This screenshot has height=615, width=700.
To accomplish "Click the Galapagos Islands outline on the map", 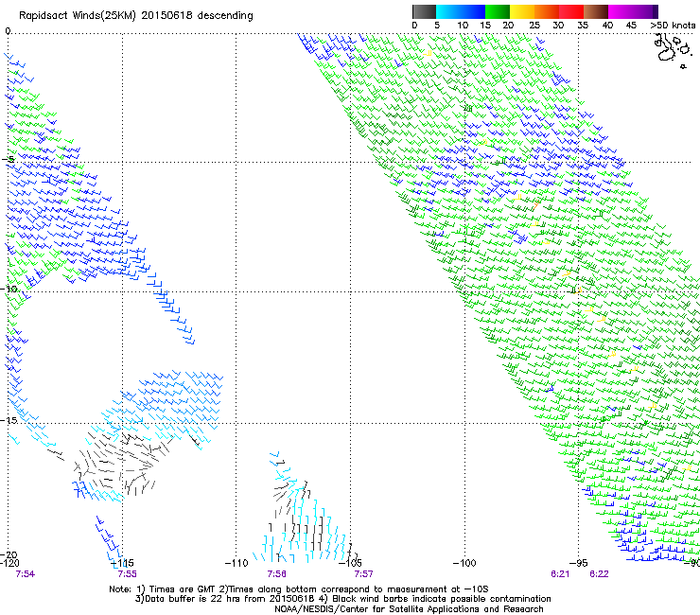I will point(672,50).
